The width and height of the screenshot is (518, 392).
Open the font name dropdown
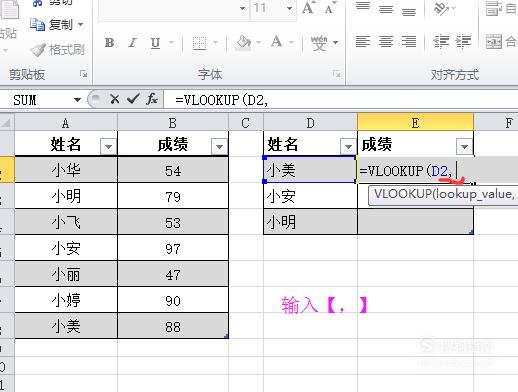[x=243, y=8]
